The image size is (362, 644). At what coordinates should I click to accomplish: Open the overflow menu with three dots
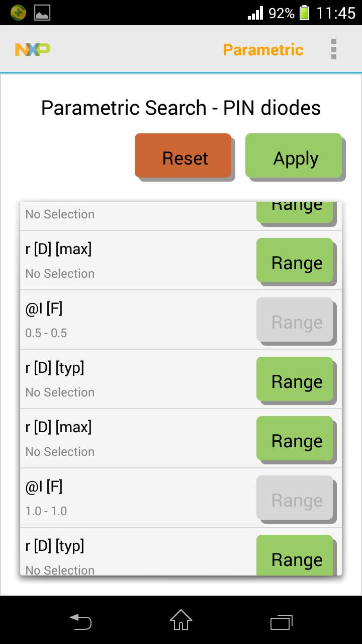click(x=333, y=49)
